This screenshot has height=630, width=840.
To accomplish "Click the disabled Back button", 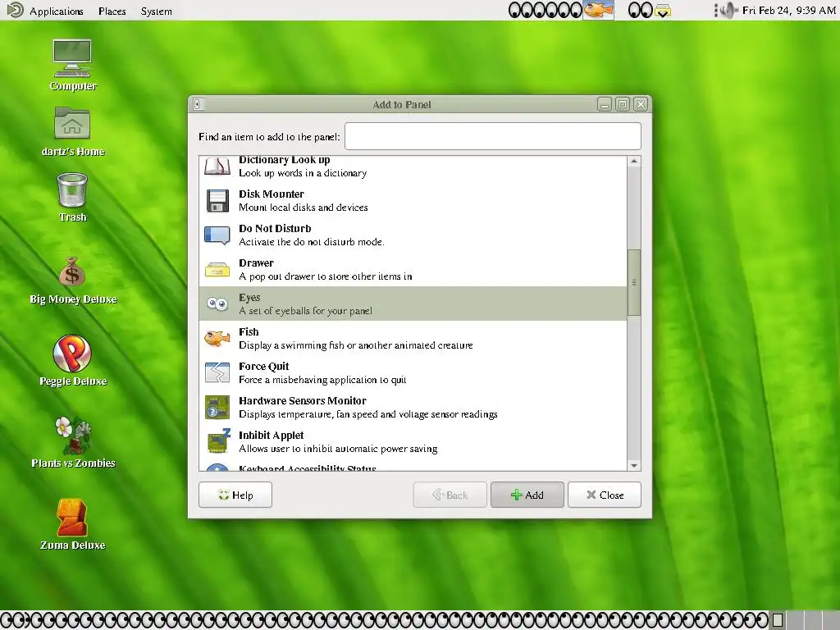I will point(450,495).
